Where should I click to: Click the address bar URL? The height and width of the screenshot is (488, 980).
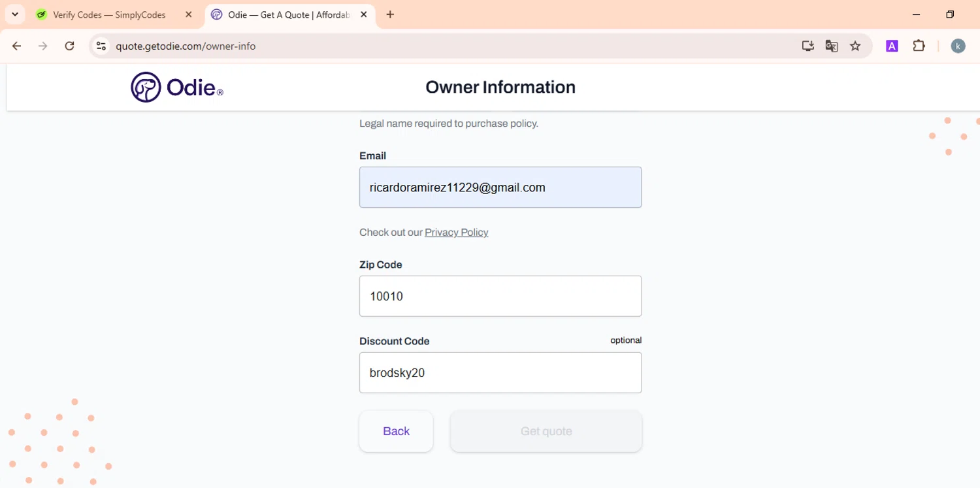pyautogui.click(x=186, y=46)
